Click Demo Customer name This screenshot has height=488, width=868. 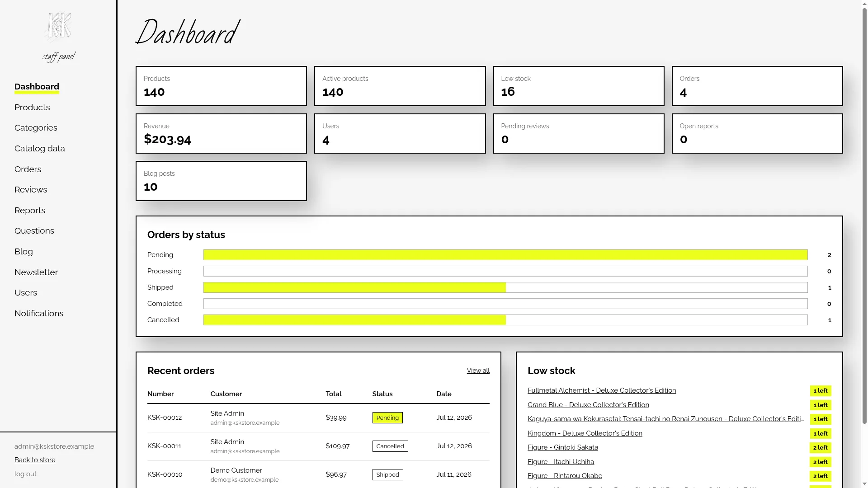coord(236,470)
